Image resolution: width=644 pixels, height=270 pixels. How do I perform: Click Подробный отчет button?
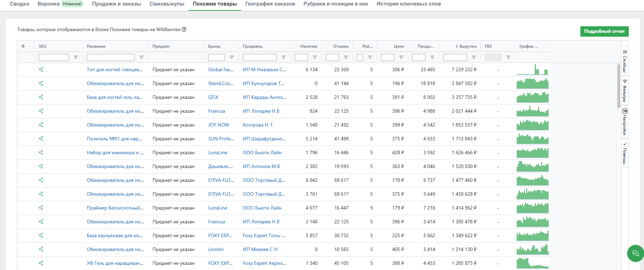tap(605, 31)
